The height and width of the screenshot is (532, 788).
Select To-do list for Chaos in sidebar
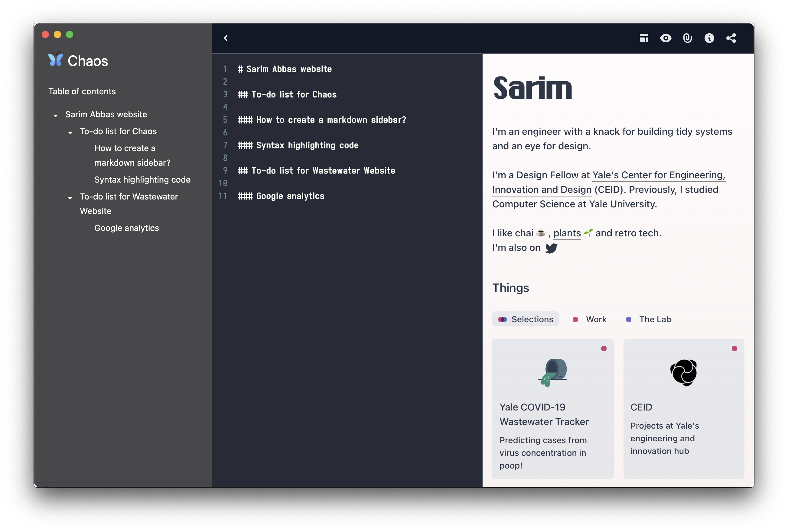coord(118,131)
